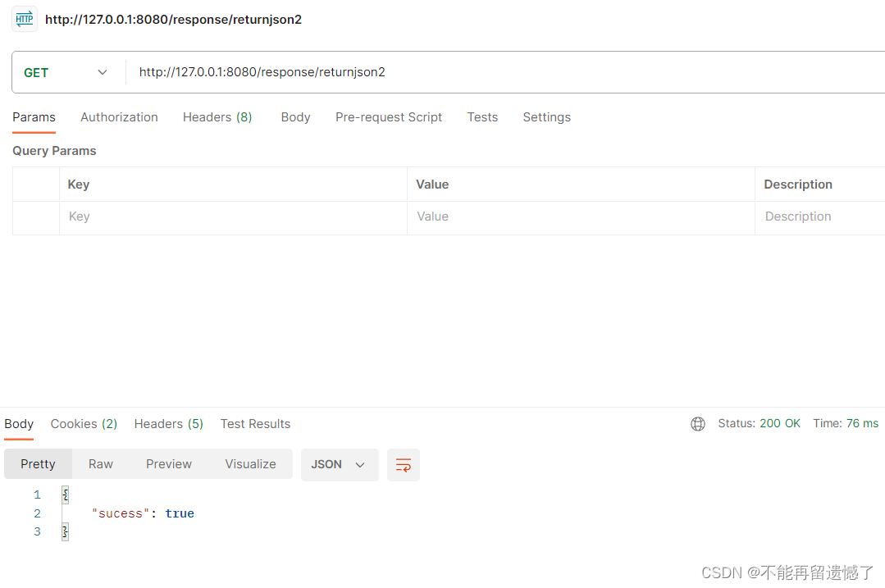Open the Pre-request Script tab
Image resolution: width=885 pixels, height=588 pixels.
(388, 117)
